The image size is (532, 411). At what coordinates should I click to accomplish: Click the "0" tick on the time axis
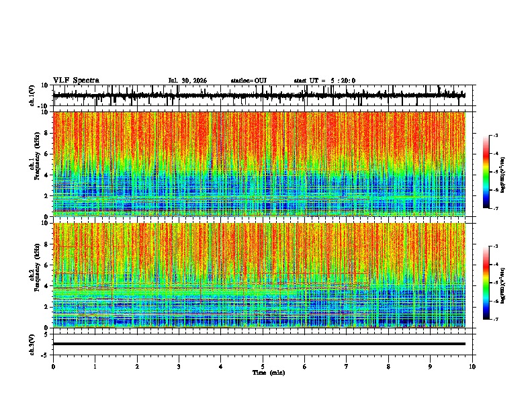[x=53, y=367]
